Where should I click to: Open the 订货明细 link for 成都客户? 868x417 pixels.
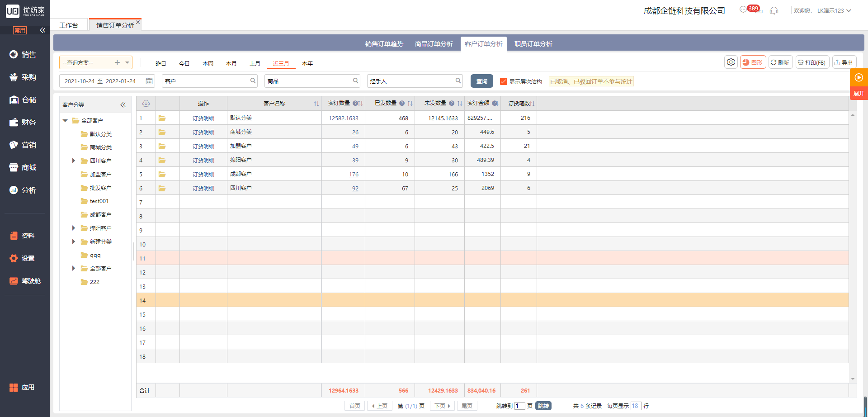203,174
